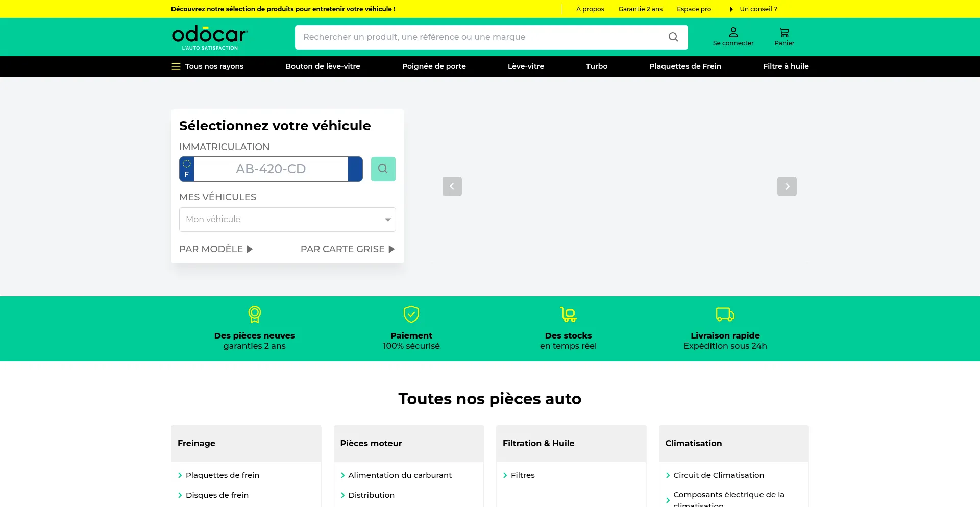
Task: Click the À propos link
Action: click(590, 9)
